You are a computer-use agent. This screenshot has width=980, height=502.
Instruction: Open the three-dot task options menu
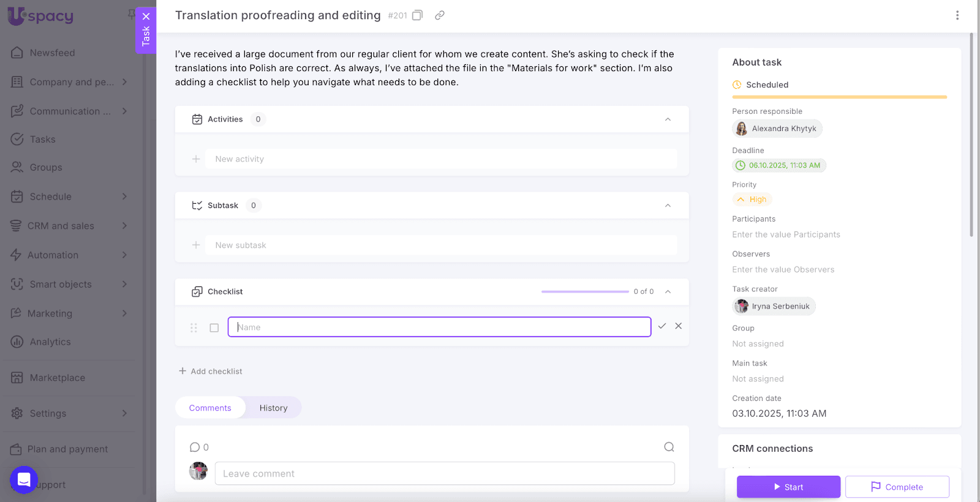click(x=957, y=15)
